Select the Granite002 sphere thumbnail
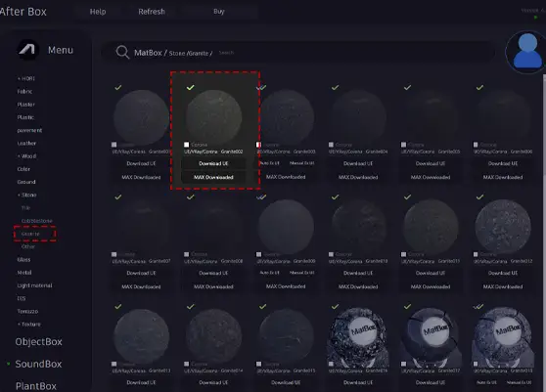This screenshot has height=392, width=546. 213,117
